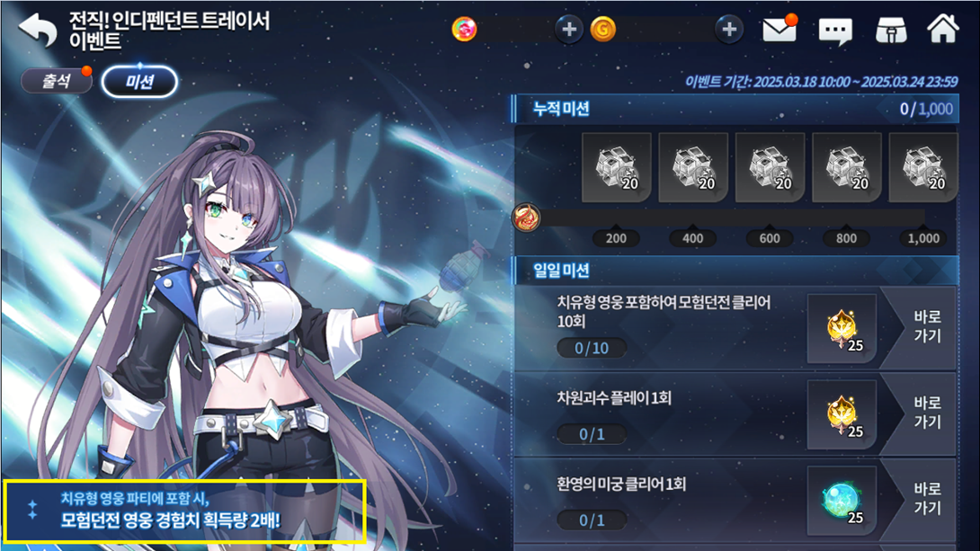Image resolution: width=980 pixels, height=551 pixels.
Task: Open the inventory chest icon
Action: tap(891, 30)
